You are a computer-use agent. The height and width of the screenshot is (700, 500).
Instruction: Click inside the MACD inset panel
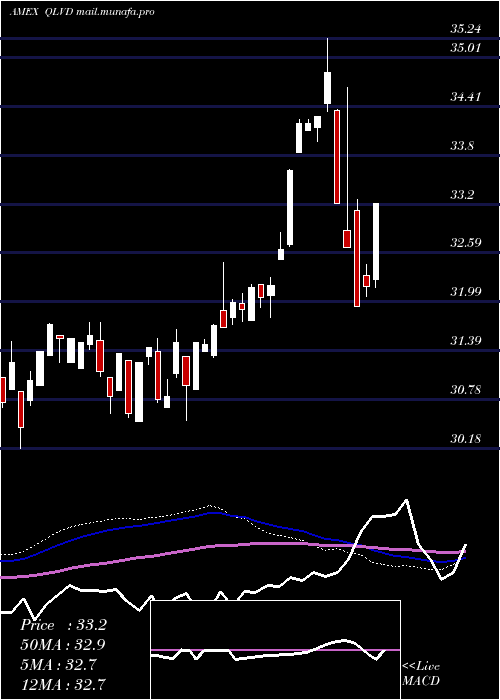click(275, 650)
